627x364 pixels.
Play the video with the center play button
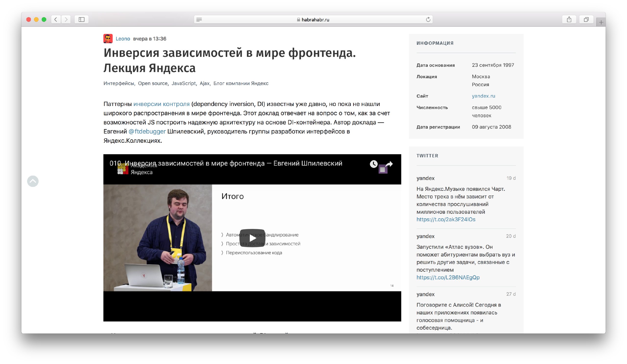252,238
